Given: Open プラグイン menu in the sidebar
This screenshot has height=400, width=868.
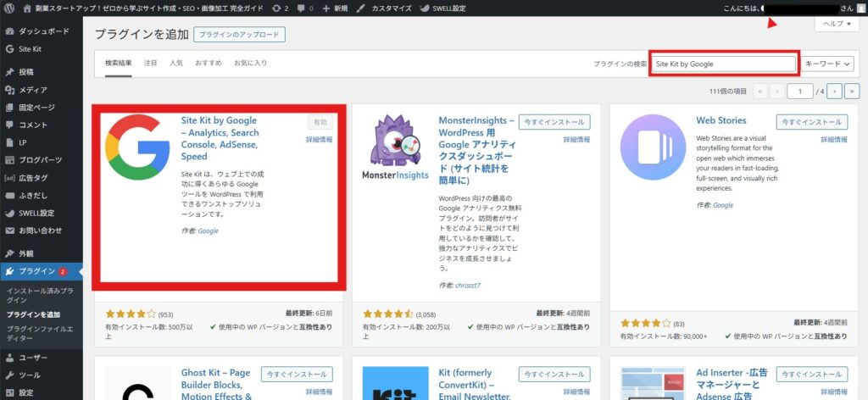Looking at the screenshot, I should pos(42,271).
